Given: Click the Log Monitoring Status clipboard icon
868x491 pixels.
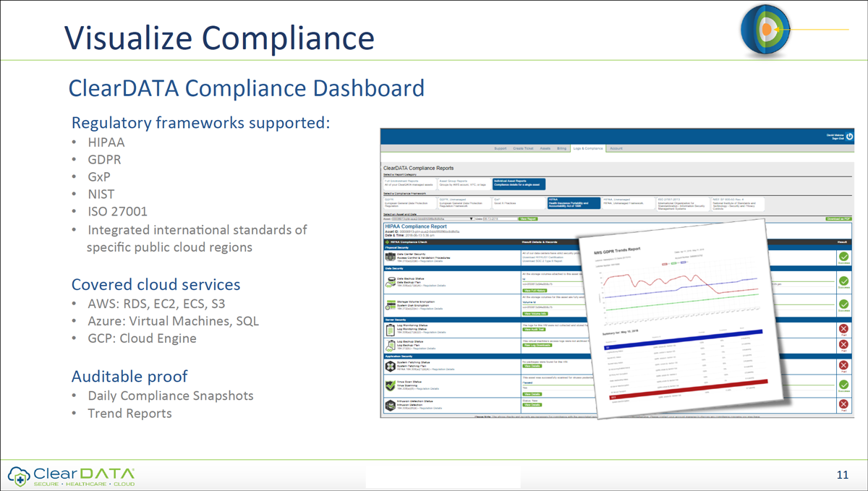Looking at the screenshot, I should (391, 330).
